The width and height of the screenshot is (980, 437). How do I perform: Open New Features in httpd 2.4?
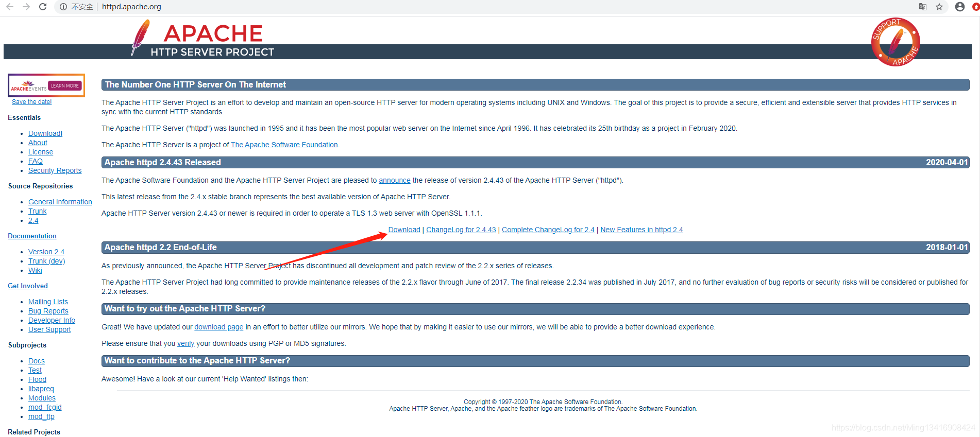pyautogui.click(x=641, y=230)
